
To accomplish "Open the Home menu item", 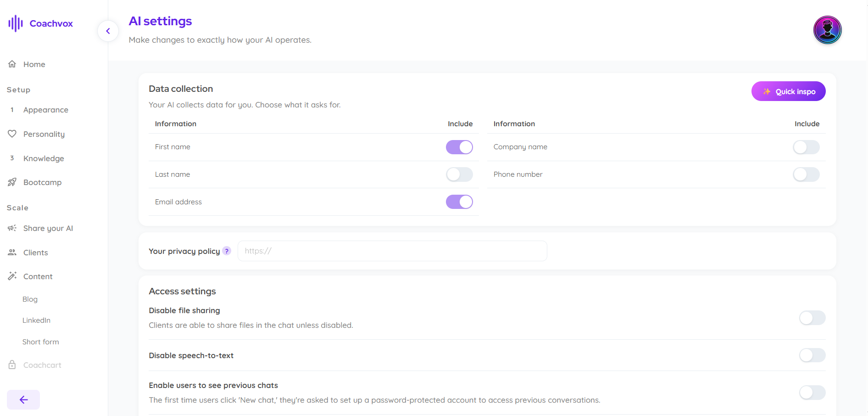I will 34,64.
